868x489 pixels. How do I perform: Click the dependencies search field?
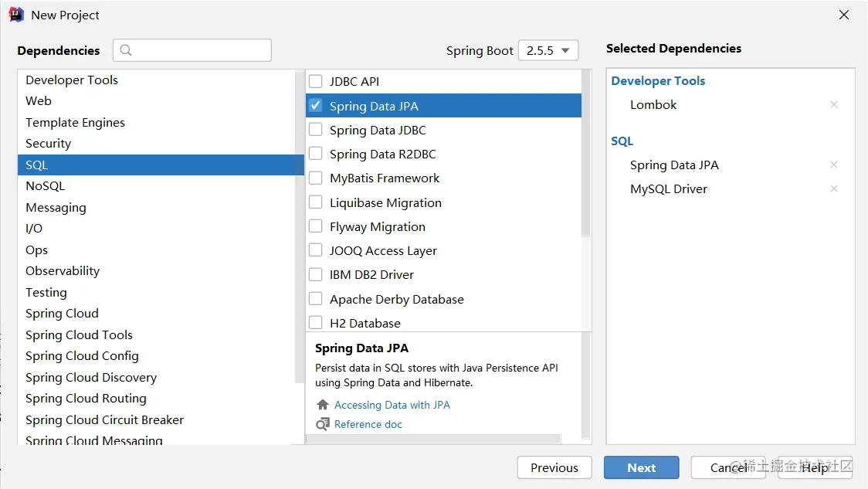(x=201, y=50)
